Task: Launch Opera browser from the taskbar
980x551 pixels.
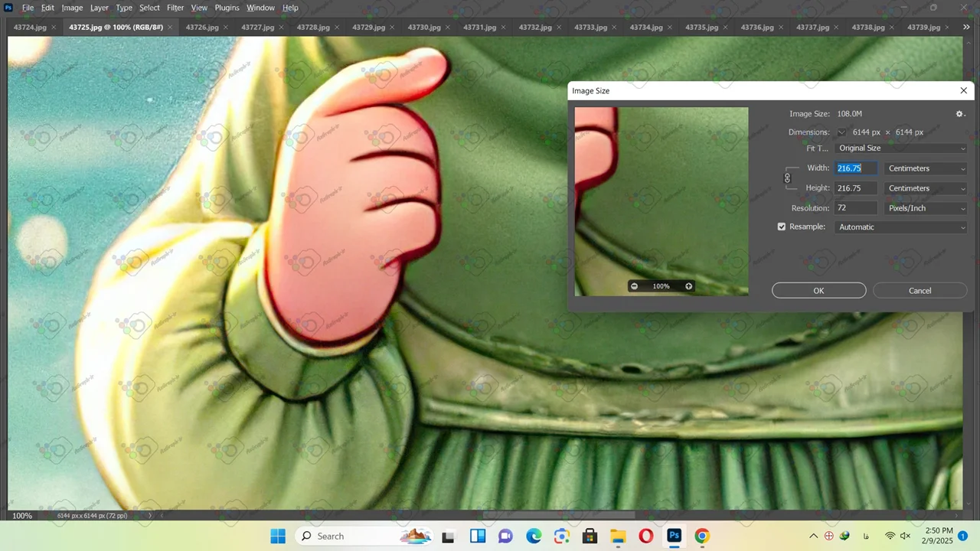Action: point(645,536)
